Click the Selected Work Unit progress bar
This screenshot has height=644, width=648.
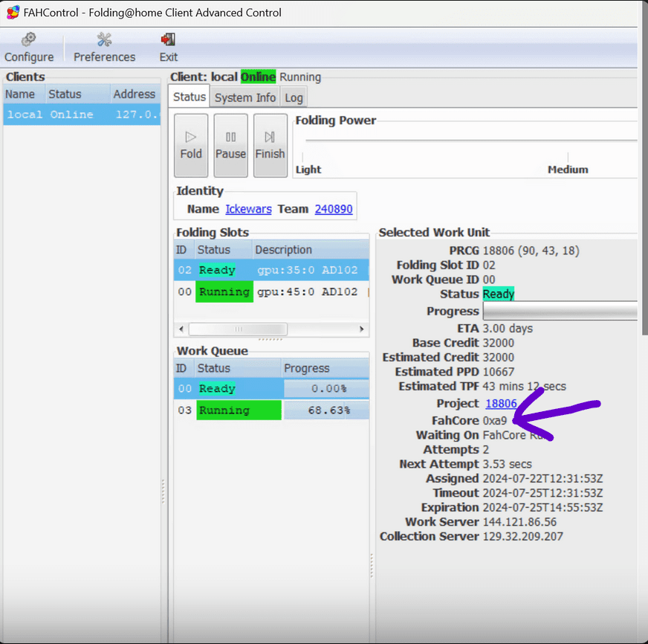click(x=560, y=311)
